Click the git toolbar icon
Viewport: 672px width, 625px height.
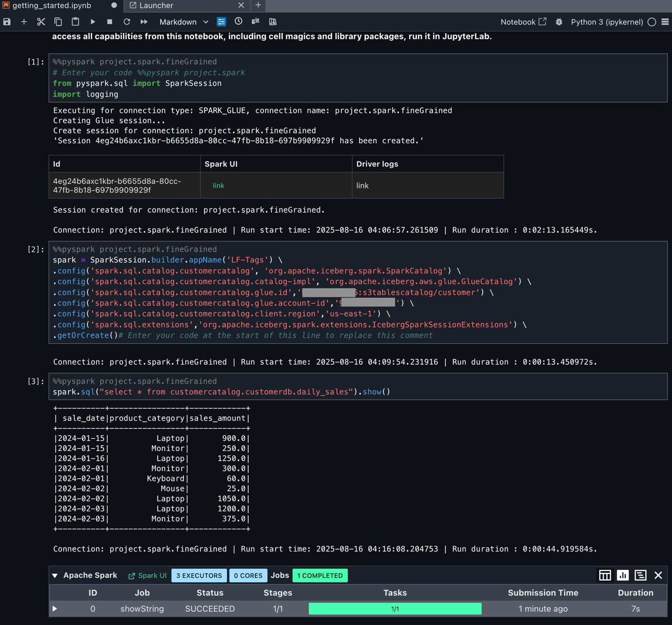coord(255,21)
